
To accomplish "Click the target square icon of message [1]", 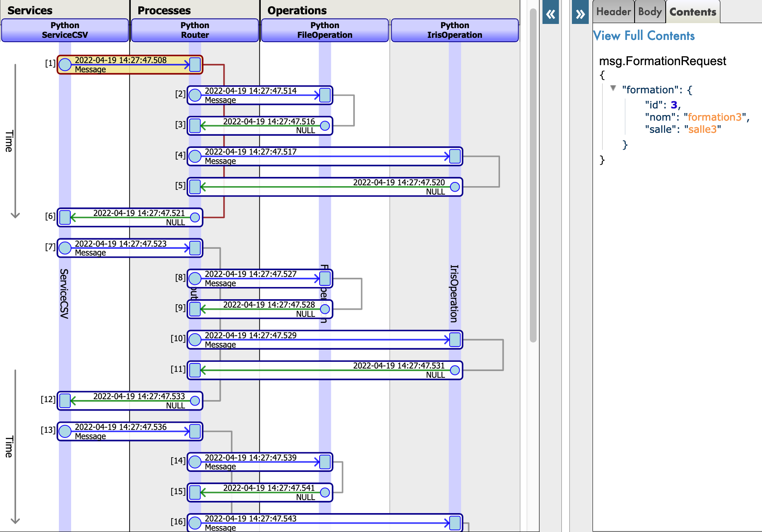I will pos(195,65).
